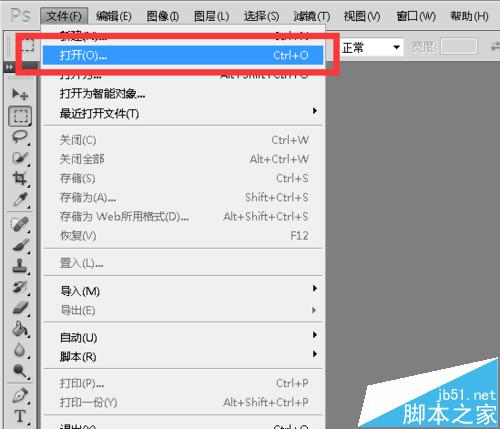Viewport: 500px width, 429px height.
Task: Select the History Brush tool
Action: pos(20,287)
